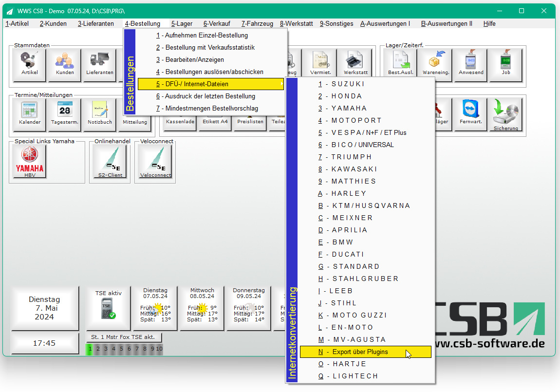Launch the Veloconnect icon
Viewport: 560px width, 392px height.
(x=155, y=161)
